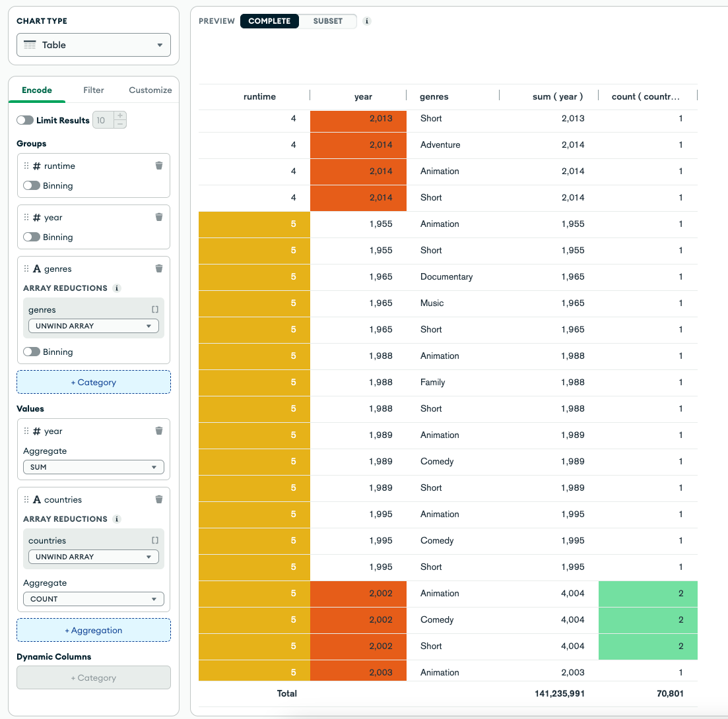Add a new Category to Groups
The width and height of the screenshot is (728, 719).
click(93, 382)
